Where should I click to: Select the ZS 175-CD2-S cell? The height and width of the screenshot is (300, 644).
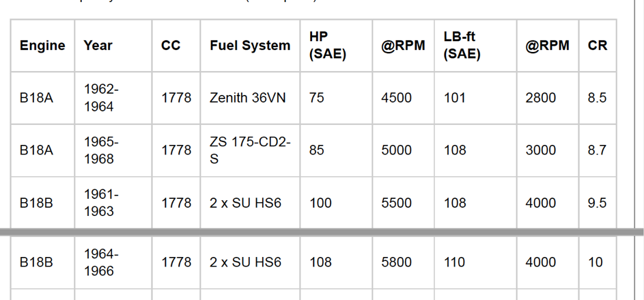[250, 150]
